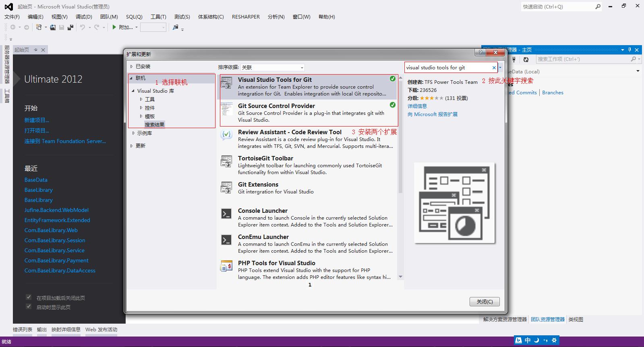Click the Team Explorer connect plug icon

[514, 59]
